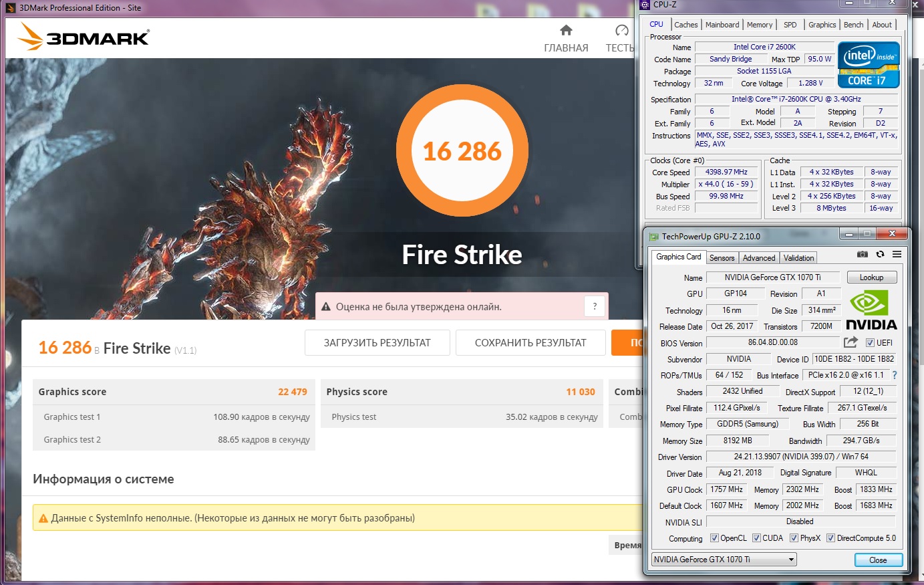This screenshot has width=924, height=585.
Task: Toggle the CUDA checkbox
Action: tap(756, 538)
